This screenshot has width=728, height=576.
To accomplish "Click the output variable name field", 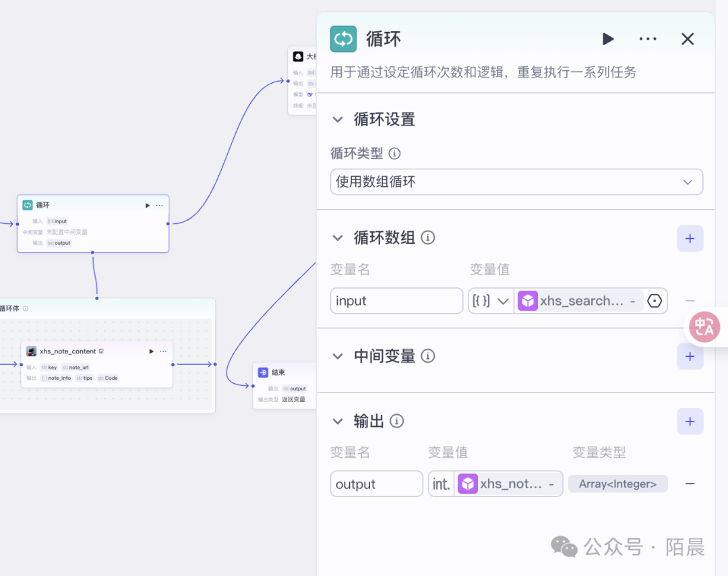I will [376, 484].
